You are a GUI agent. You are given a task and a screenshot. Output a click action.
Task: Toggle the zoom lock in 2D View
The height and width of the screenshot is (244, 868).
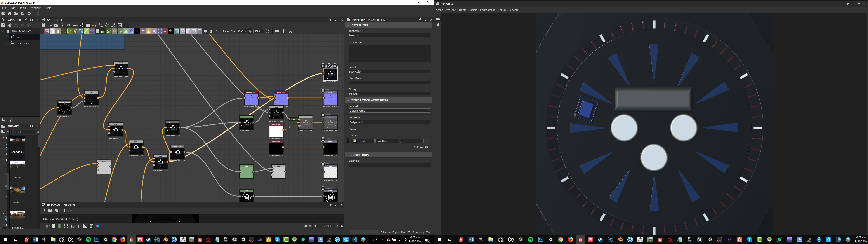point(342,226)
